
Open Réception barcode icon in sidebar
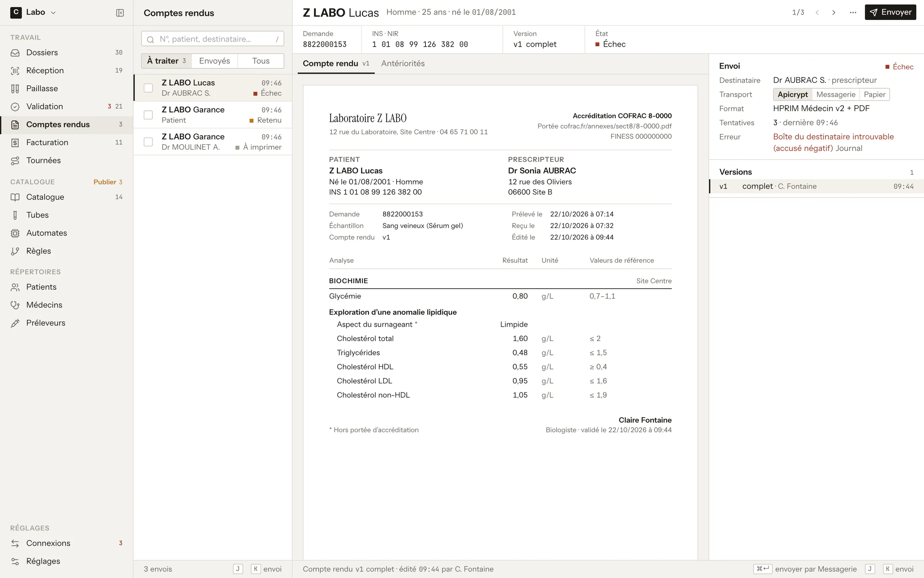pos(15,71)
